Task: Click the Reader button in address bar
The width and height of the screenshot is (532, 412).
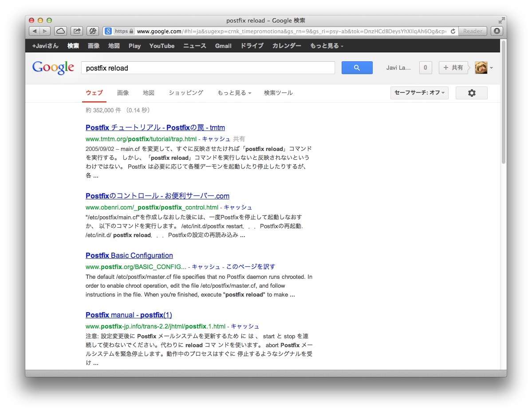Action: [473, 31]
